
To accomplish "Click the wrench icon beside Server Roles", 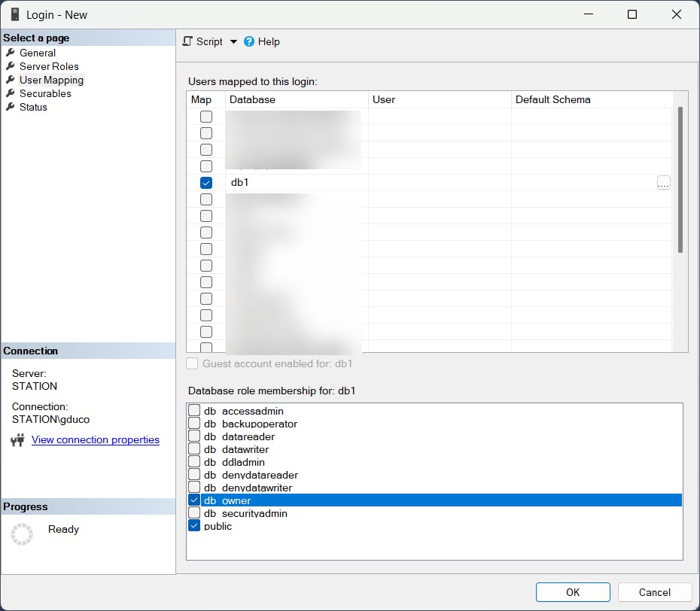I will pyautogui.click(x=11, y=66).
